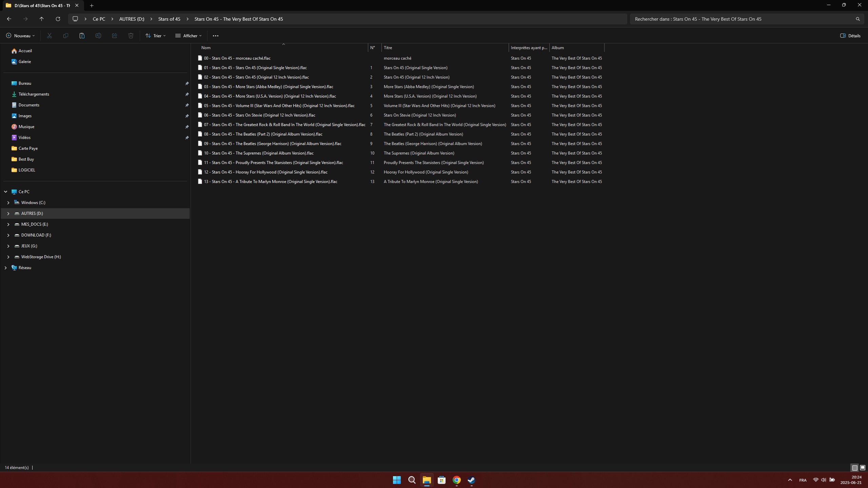Click Stars of 45 in breadcrumb path

click(169, 19)
